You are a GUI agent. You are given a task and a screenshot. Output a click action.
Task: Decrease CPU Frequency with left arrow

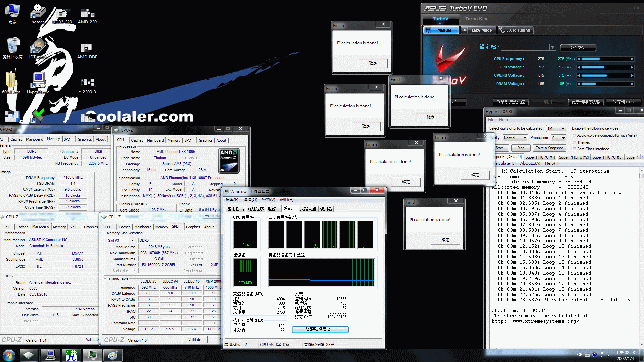pos(578,59)
